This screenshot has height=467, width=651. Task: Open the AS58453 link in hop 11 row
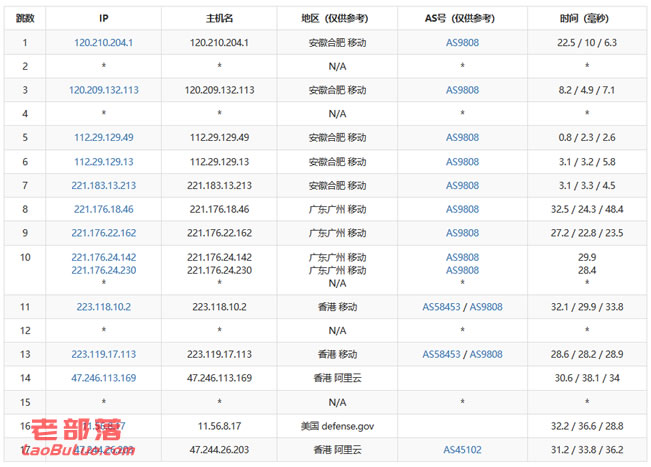[441, 307]
